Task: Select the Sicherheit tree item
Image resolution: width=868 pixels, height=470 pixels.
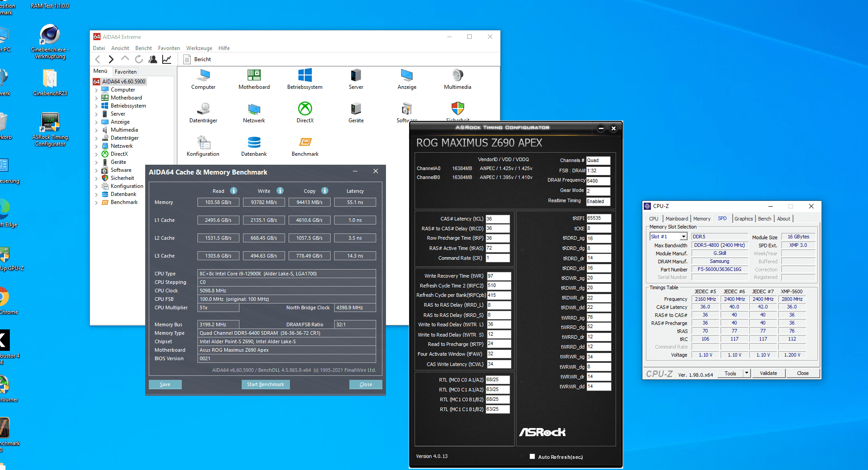Action: click(122, 178)
